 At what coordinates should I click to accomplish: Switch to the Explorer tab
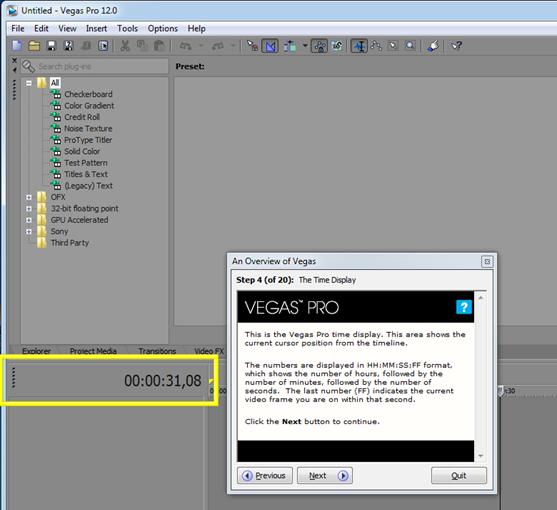pyautogui.click(x=36, y=351)
